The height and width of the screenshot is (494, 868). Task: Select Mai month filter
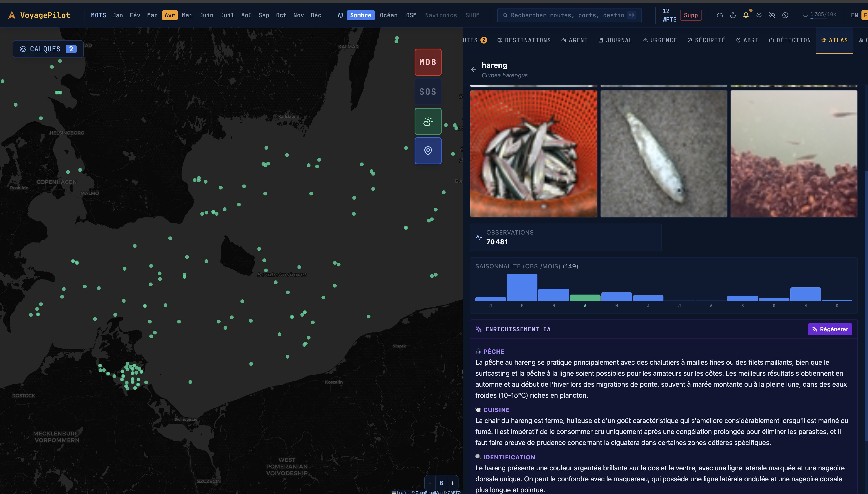click(x=187, y=15)
